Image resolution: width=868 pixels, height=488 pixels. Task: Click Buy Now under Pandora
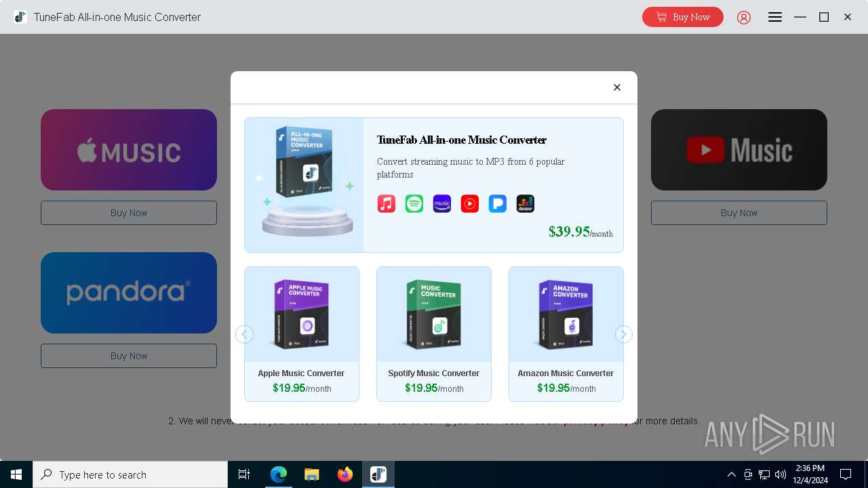129,356
